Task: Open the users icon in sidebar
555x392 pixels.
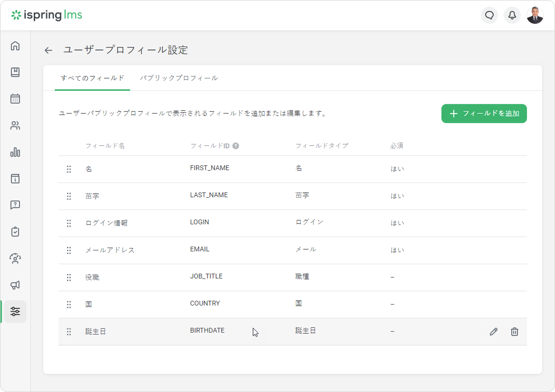Action: click(15, 125)
